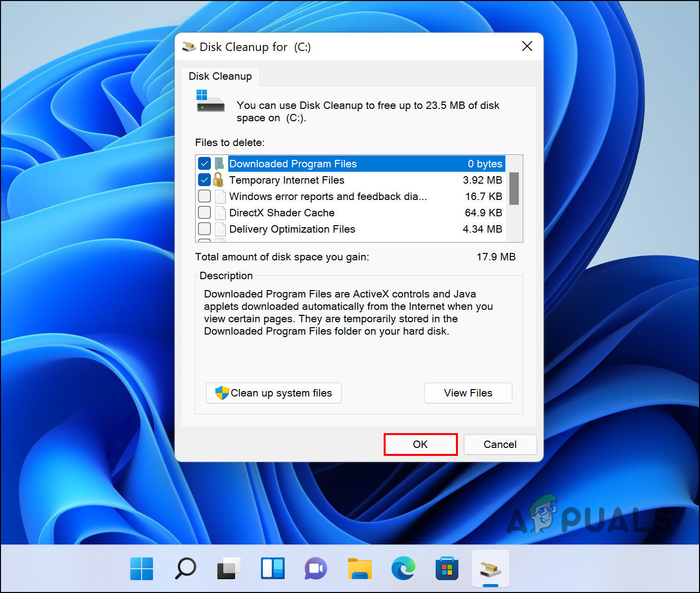Confirm cleanup with OK button

[x=420, y=445]
